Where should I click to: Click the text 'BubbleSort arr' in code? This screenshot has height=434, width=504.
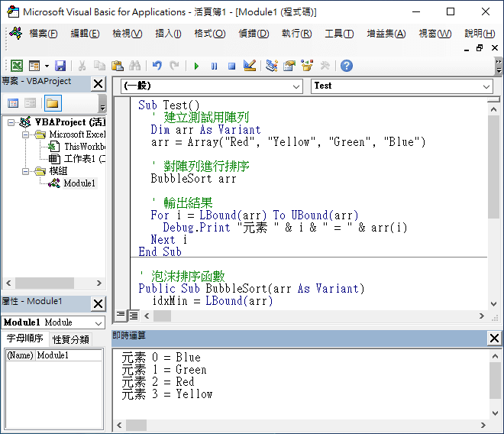(x=193, y=179)
